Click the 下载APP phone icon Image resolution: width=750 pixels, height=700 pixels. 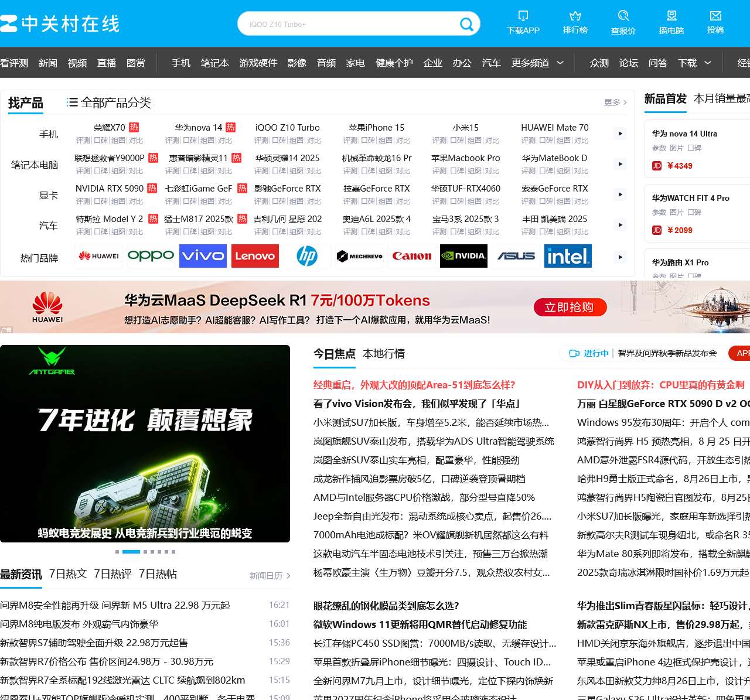[x=522, y=16]
